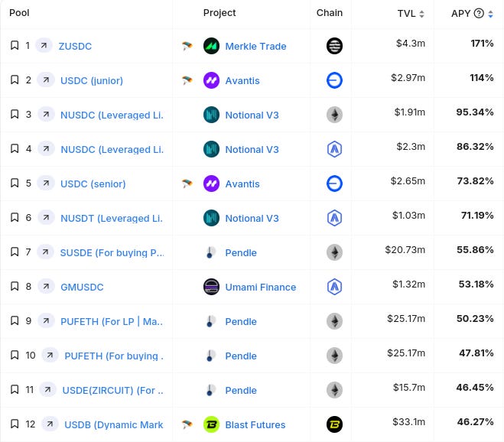The height and width of the screenshot is (442, 504).
Task: Click Arbitrum chain icon in GMUSDC row
Action: (x=334, y=287)
